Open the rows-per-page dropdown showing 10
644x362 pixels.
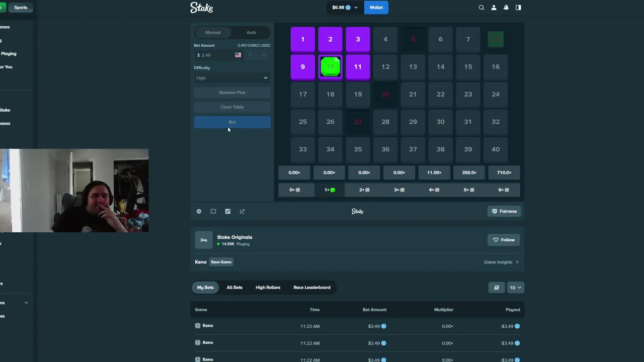click(516, 288)
